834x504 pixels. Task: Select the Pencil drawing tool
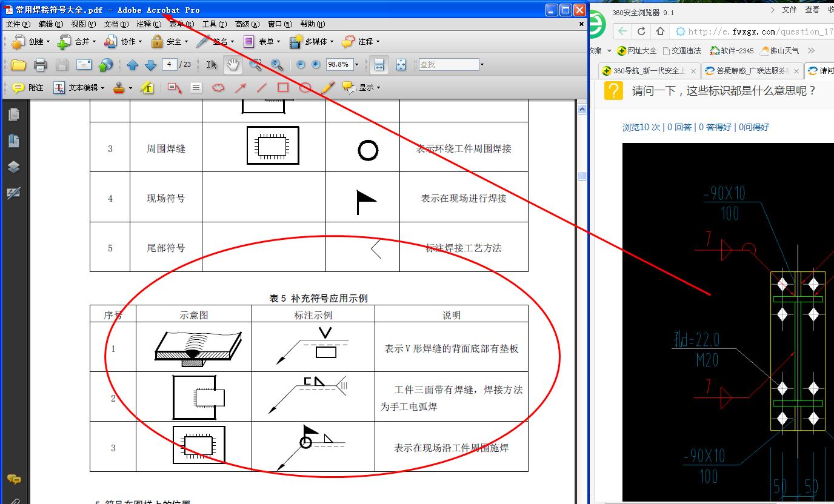point(327,88)
